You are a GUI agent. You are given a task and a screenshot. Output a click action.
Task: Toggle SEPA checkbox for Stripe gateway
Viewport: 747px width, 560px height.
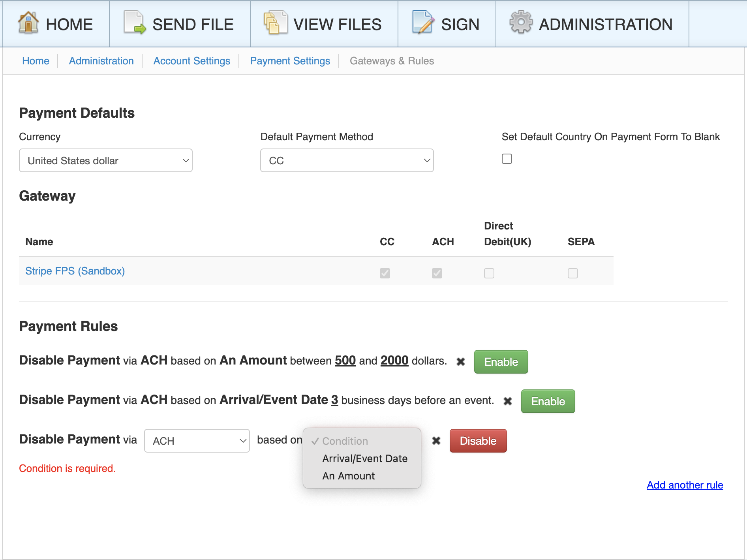(x=573, y=273)
